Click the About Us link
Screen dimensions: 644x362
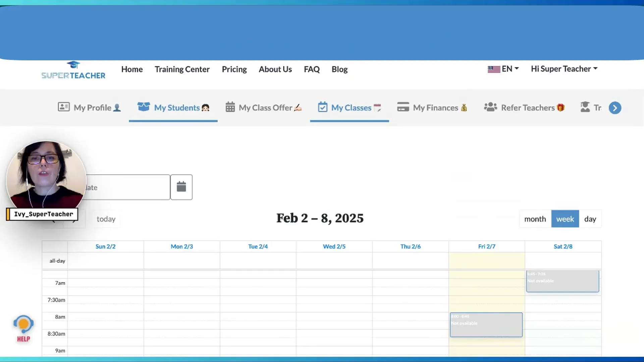click(275, 69)
